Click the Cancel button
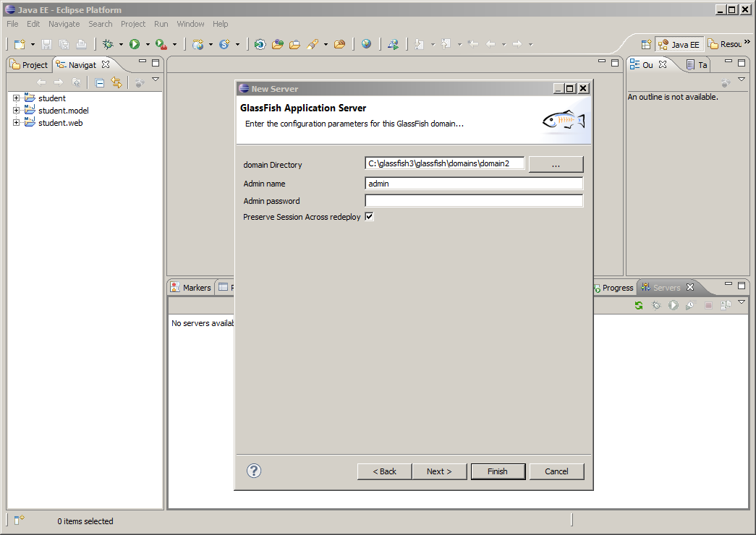This screenshot has height=535, width=756. (556, 471)
